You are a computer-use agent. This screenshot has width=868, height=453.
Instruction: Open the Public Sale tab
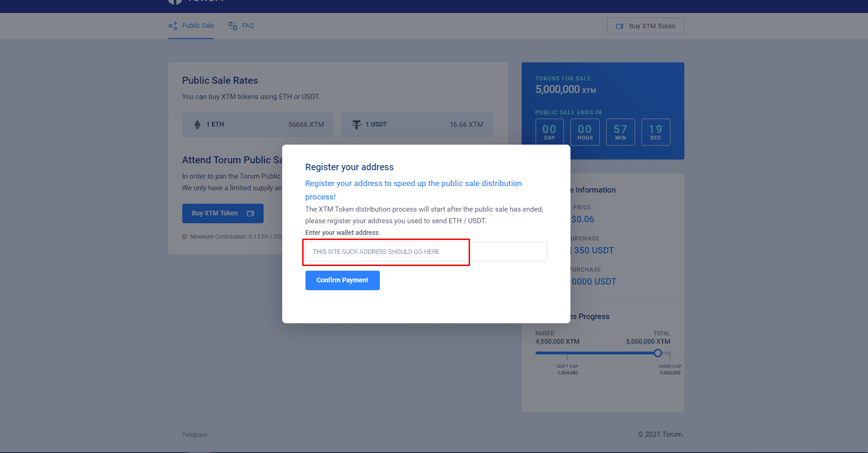(x=191, y=26)
